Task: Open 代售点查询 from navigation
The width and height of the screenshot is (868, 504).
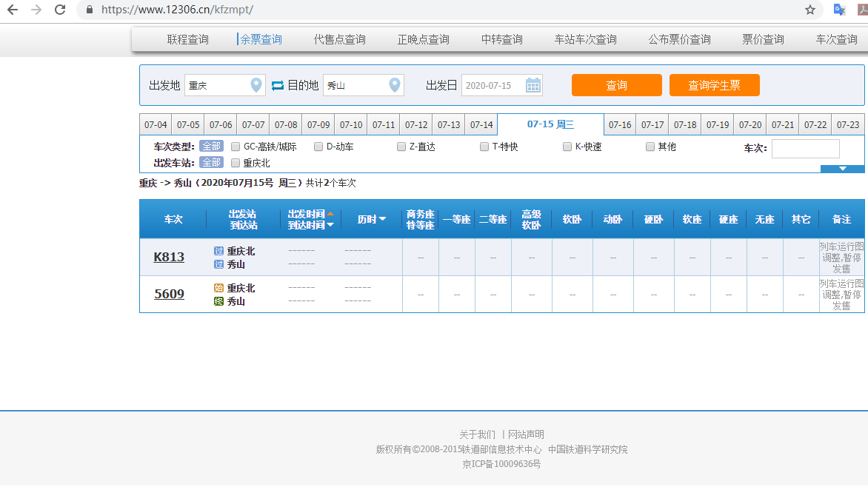Action: pos(339,39)
